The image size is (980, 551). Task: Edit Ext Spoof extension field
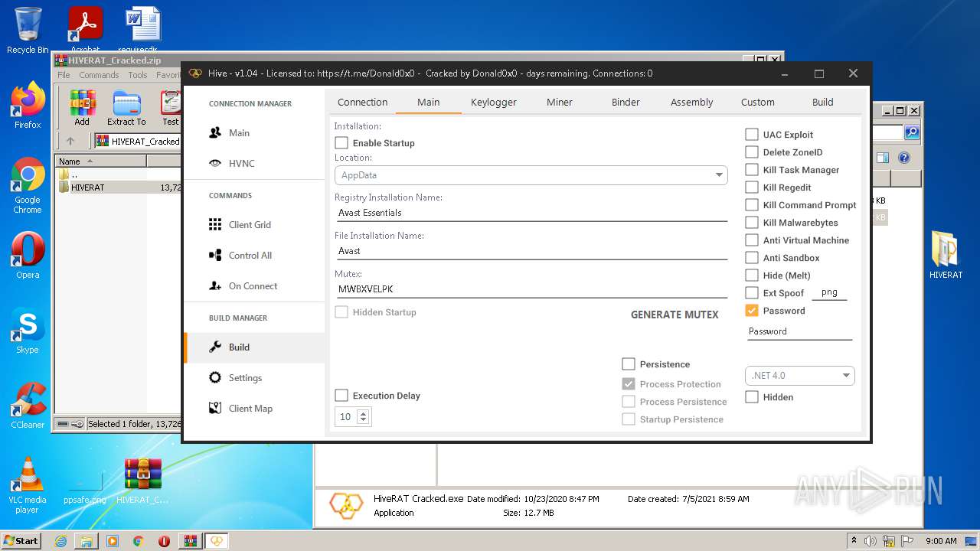pyautogui.click(x=829, y=292)
